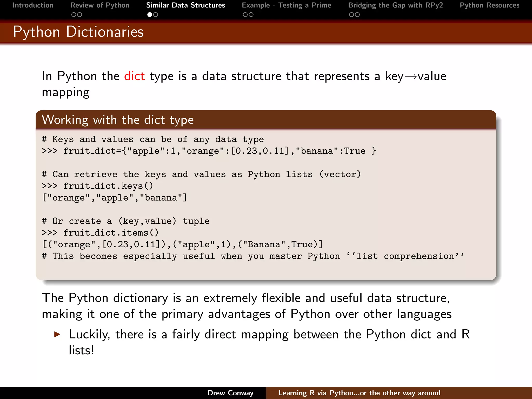Screen dimensions: 532x399
Task: Click the second dot under Bridging the Gap with RPy2
Action: point(357,15)
